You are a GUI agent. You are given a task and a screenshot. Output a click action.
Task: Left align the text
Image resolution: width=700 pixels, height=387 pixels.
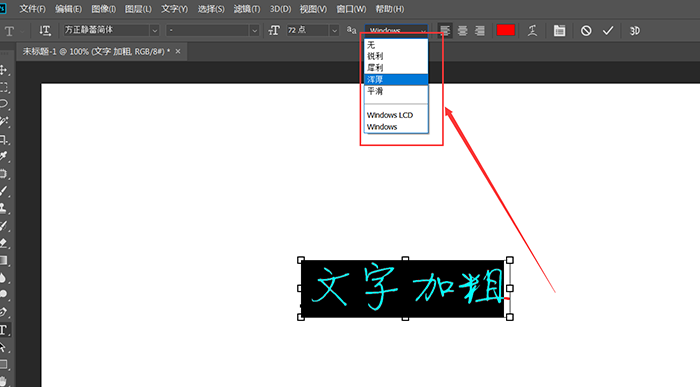445,30
